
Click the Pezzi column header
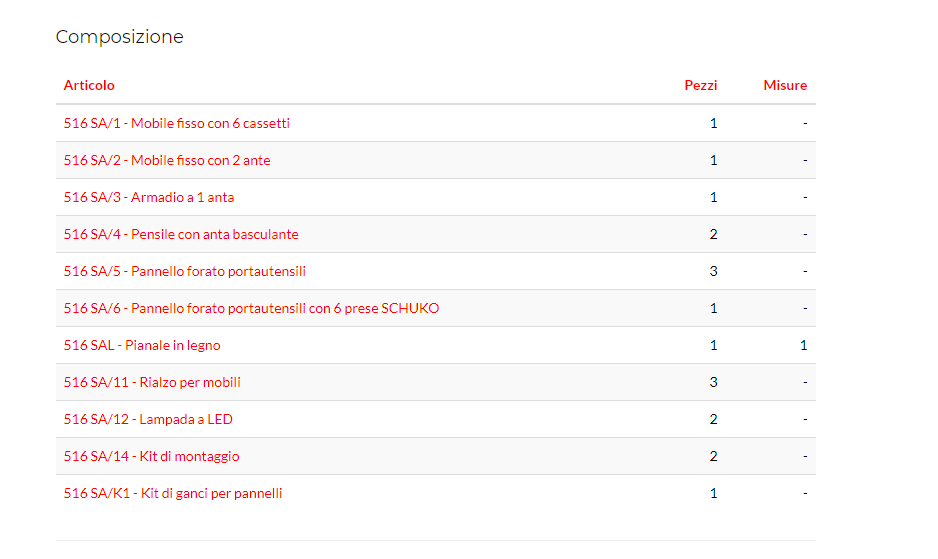[700, 85]
